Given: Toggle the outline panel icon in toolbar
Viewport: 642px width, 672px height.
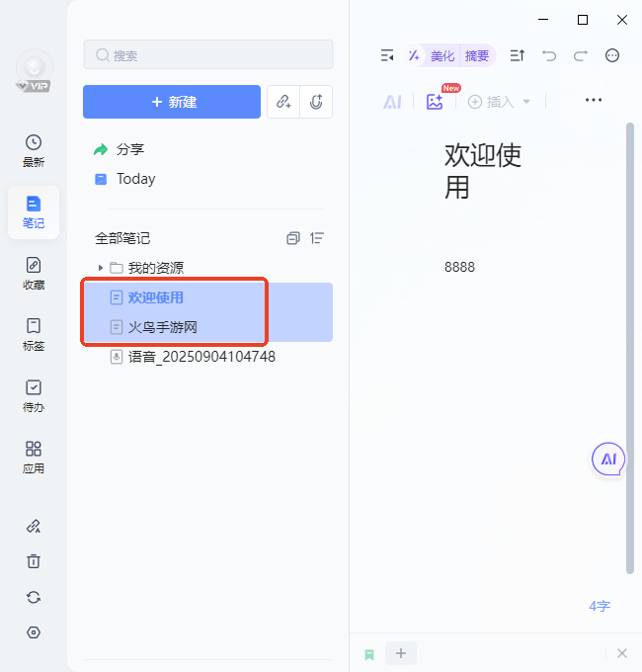Looking at the screenshot, I should [x=387, y=55].
